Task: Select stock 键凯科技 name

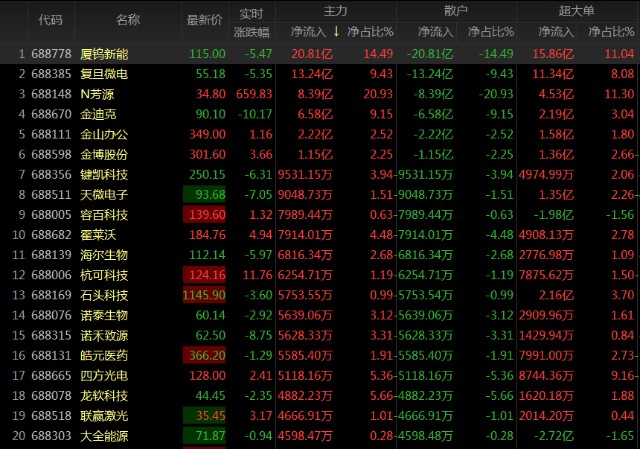Action: pos(104,174)
